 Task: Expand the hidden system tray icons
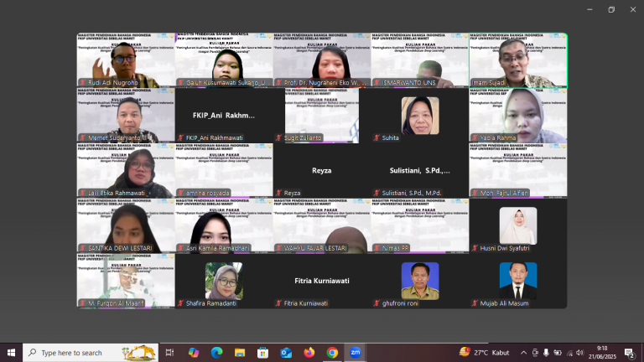(x=523, y=353)
